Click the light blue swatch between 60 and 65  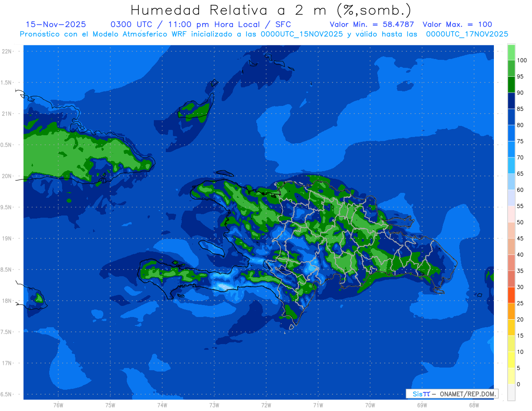(511, 182)
